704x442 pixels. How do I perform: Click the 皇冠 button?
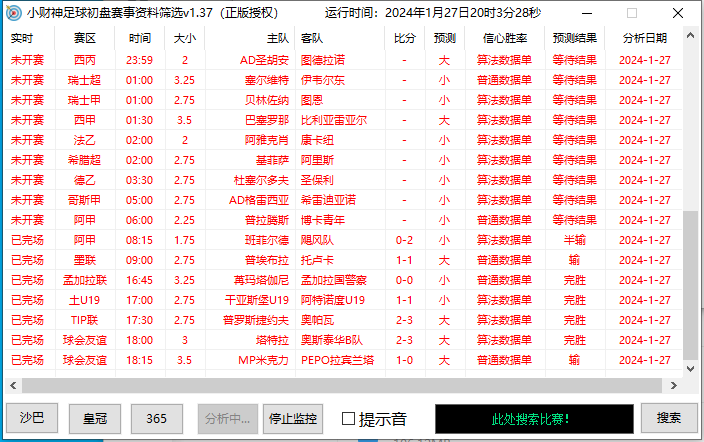(x=95, y=419)
